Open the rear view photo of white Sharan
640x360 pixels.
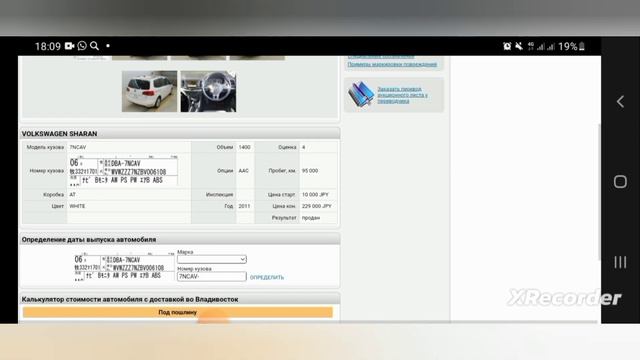pos(149,91)
